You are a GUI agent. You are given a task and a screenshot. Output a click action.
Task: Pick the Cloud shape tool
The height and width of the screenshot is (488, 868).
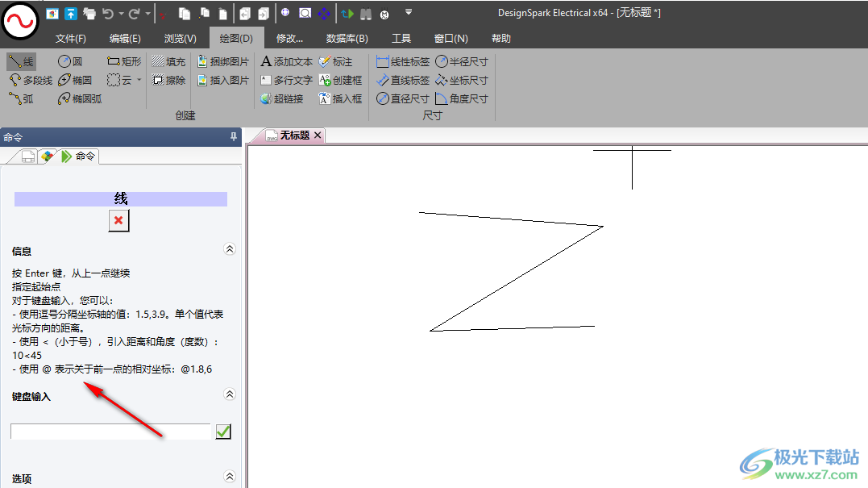119,81
